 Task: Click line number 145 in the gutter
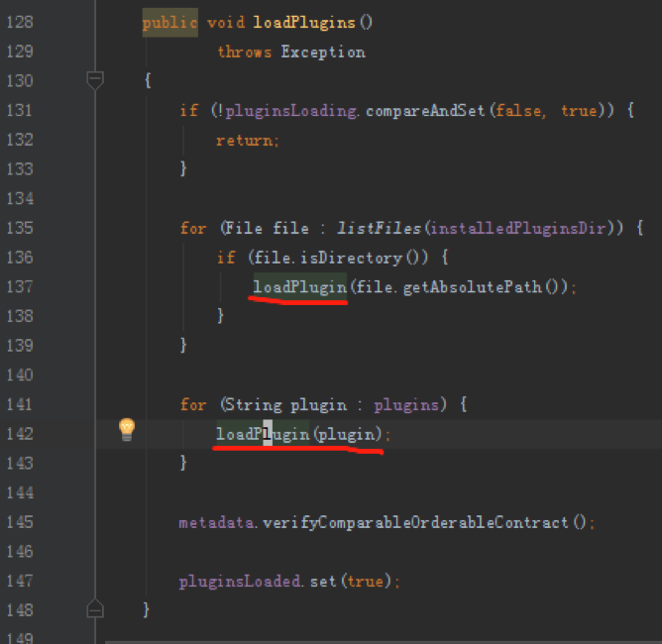[20, 522]
